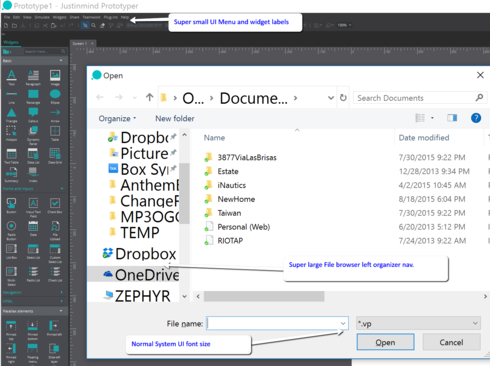
Task: Choose the List Box widget
Action: pos(12,252)
